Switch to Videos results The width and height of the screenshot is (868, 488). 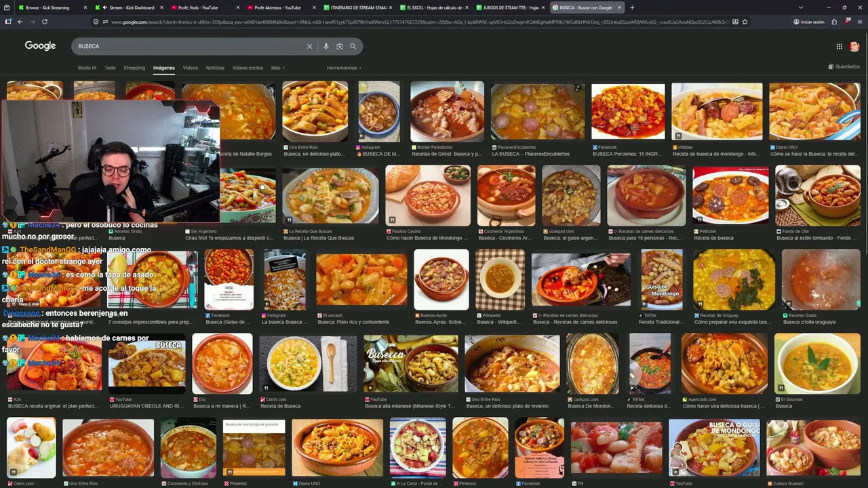point(191,68)
